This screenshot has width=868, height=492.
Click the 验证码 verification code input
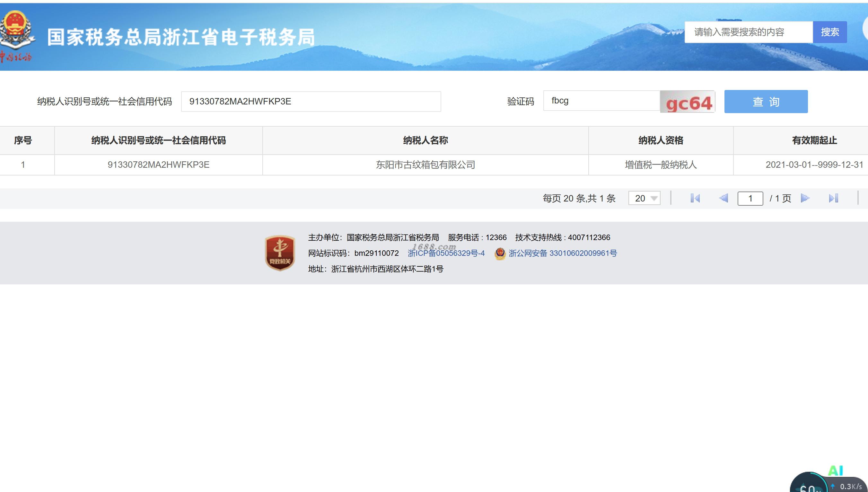[x=601, y=101]
